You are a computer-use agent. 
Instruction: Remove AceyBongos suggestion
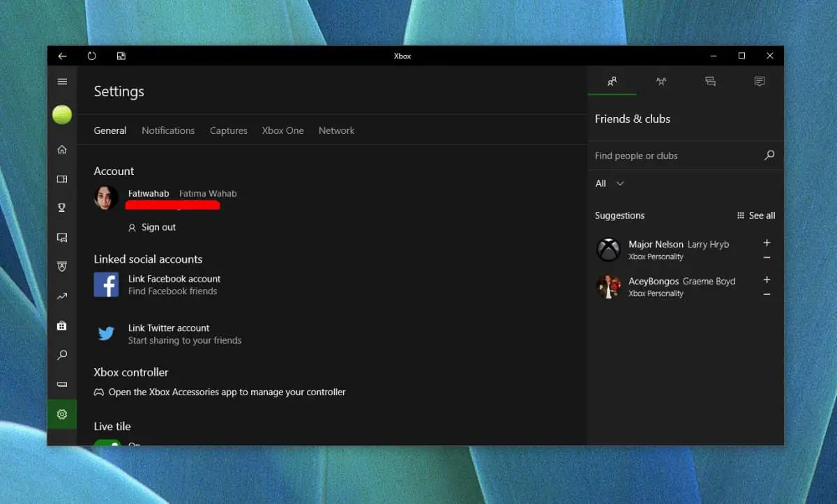pos(767,295)
